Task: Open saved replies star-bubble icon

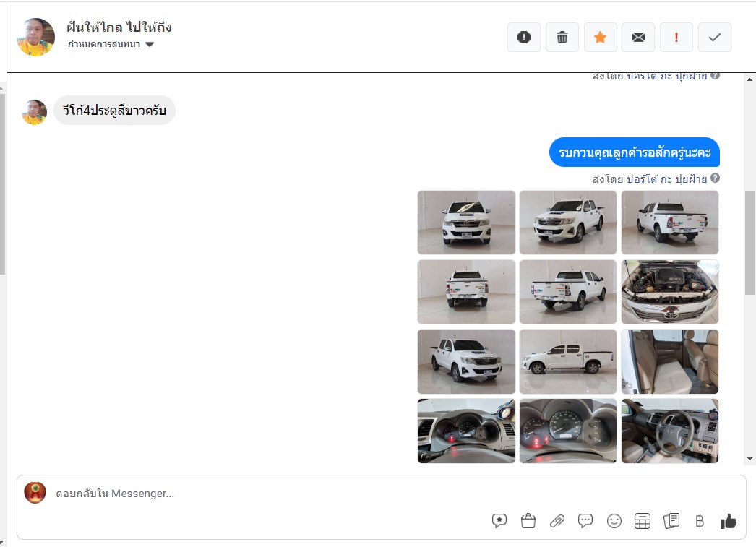Action: [499, 521]
